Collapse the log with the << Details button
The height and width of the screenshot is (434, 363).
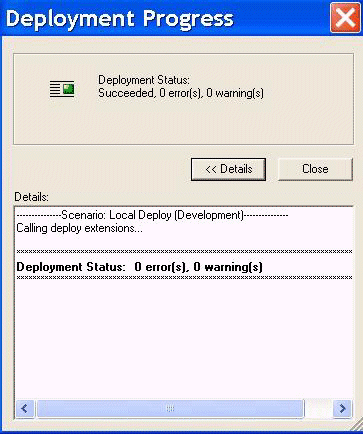[228, 169]
